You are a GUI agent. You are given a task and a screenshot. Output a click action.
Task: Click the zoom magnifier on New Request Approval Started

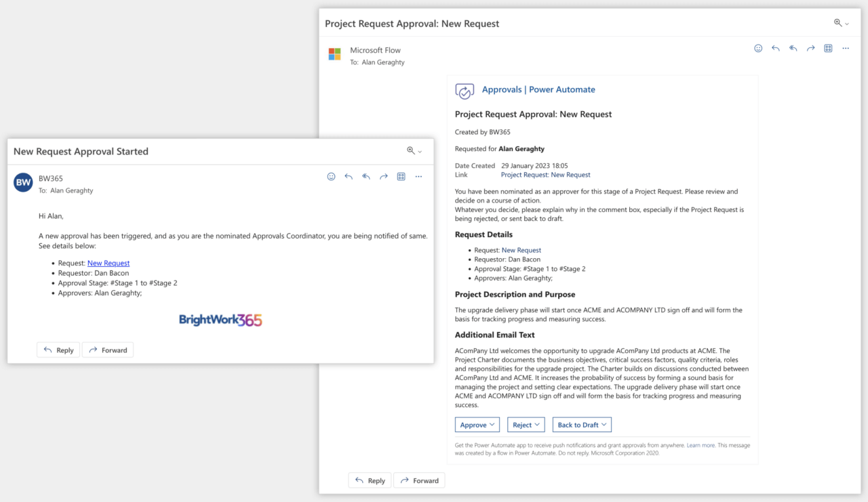coord(410,151)
